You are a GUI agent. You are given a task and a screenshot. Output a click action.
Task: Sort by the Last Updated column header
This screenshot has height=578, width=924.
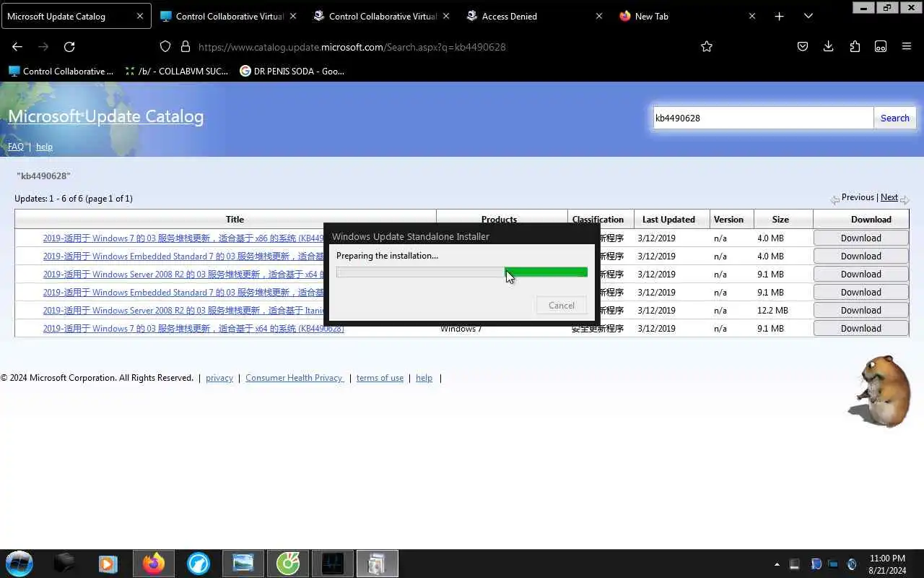[x=668, y=219]
